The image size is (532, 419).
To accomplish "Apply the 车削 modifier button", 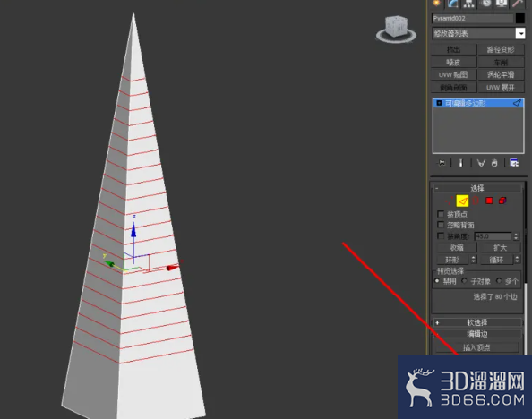I will tap(501, 63).
